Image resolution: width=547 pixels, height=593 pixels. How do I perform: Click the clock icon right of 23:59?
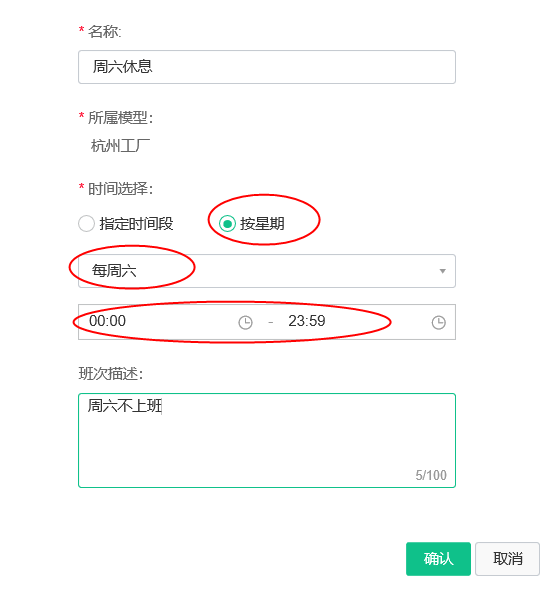[438, 323]
